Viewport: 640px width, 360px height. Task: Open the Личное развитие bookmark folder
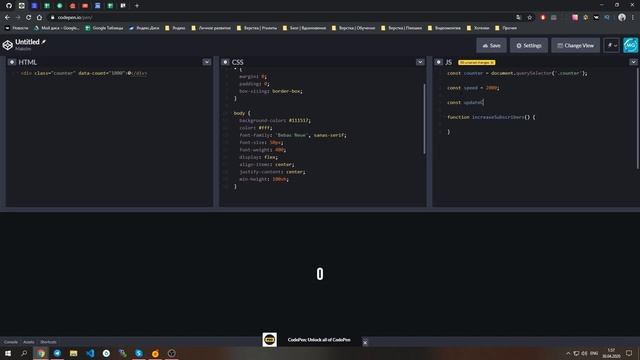(211, 28)
